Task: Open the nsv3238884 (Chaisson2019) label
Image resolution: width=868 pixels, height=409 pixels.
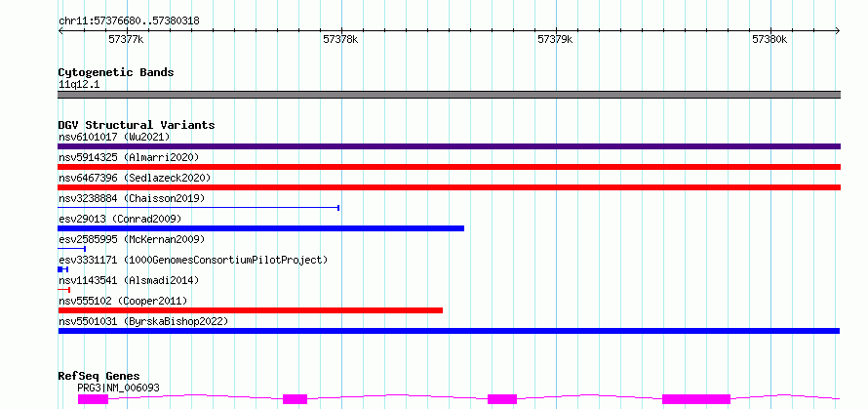Action: [132, 198]
